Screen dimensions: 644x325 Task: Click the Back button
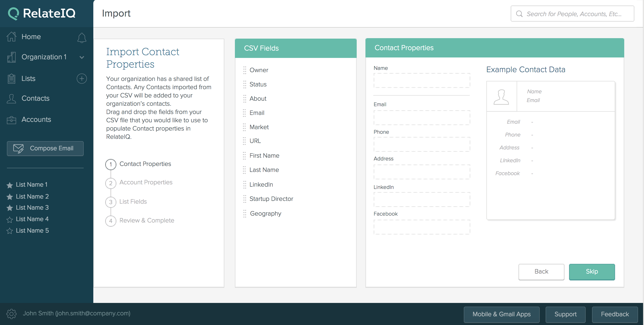pos(541,272)
